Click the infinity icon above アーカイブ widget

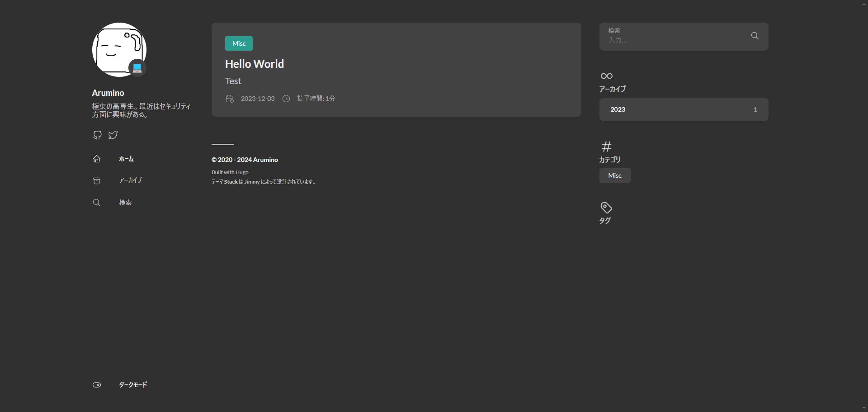607,76
